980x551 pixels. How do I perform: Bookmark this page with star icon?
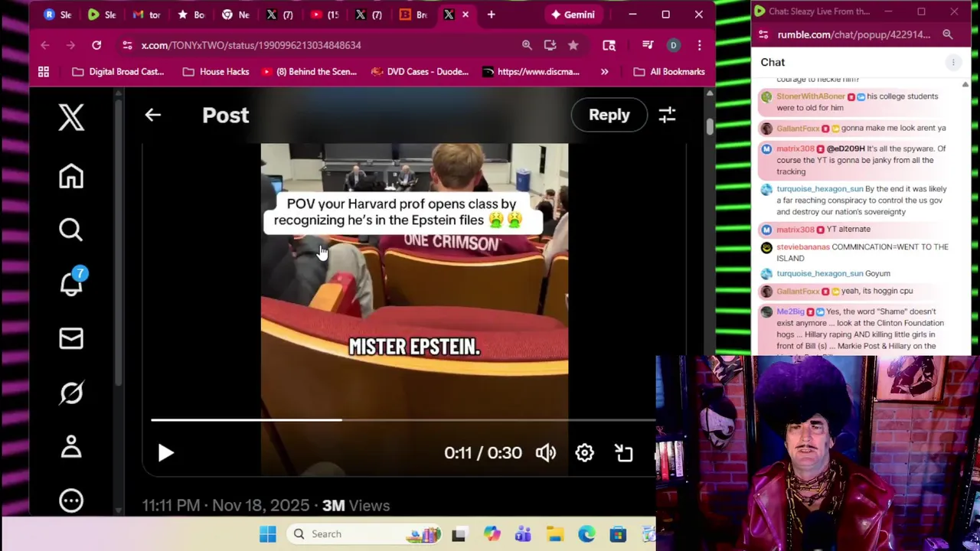point(573,45)
